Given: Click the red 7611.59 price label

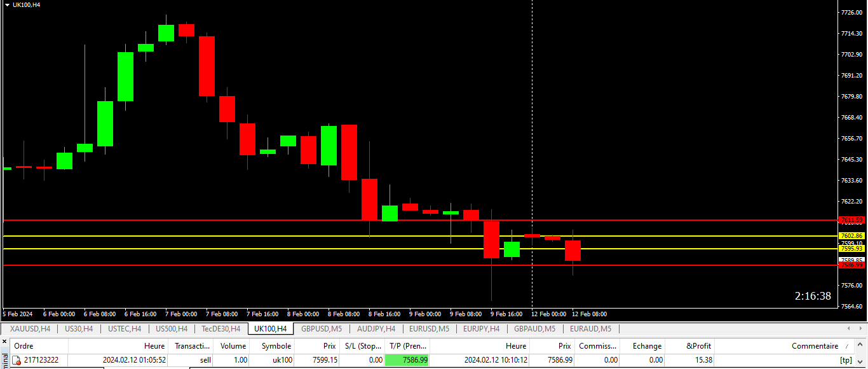Looking at the screenshot, I should click(x=851, y=220).
